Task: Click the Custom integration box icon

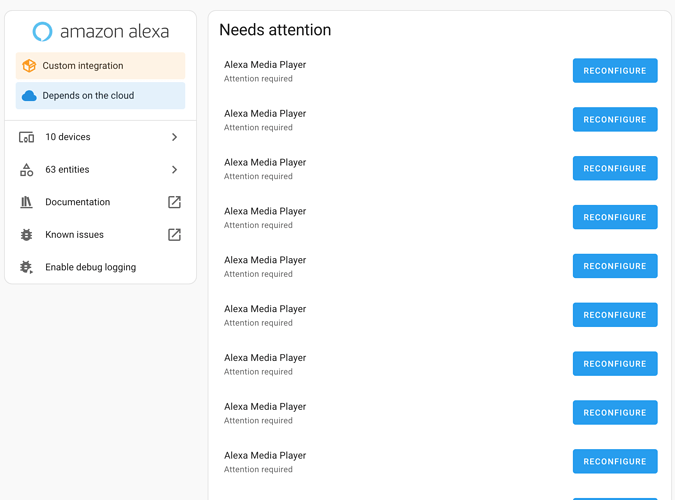Action: pyautogui.click(x=29, y=66)
